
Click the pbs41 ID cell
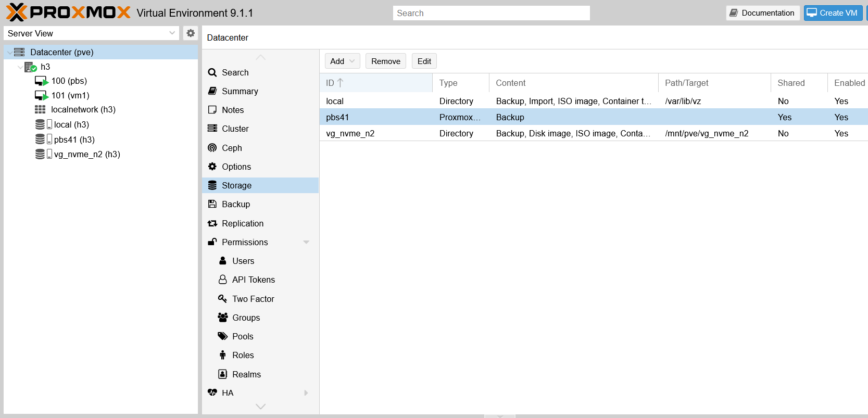click(x=337, y=117)
